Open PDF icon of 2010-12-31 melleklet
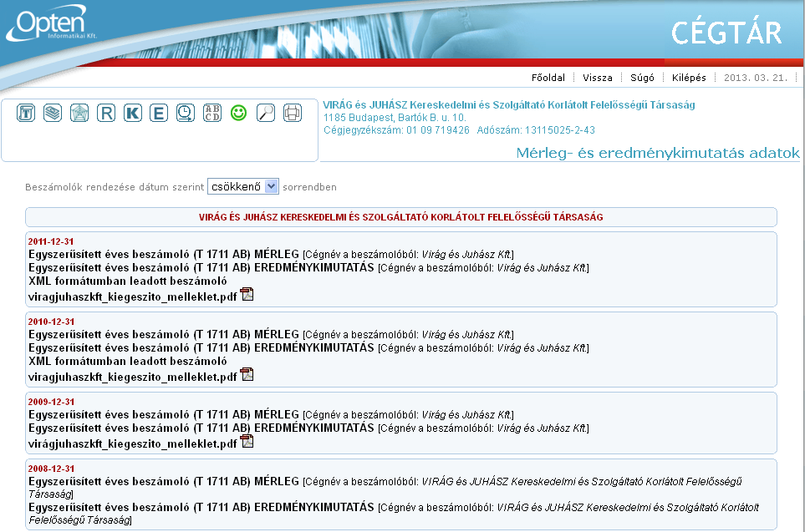The height and width of the screenshot is (532, 805). click(x=247, y=374)
